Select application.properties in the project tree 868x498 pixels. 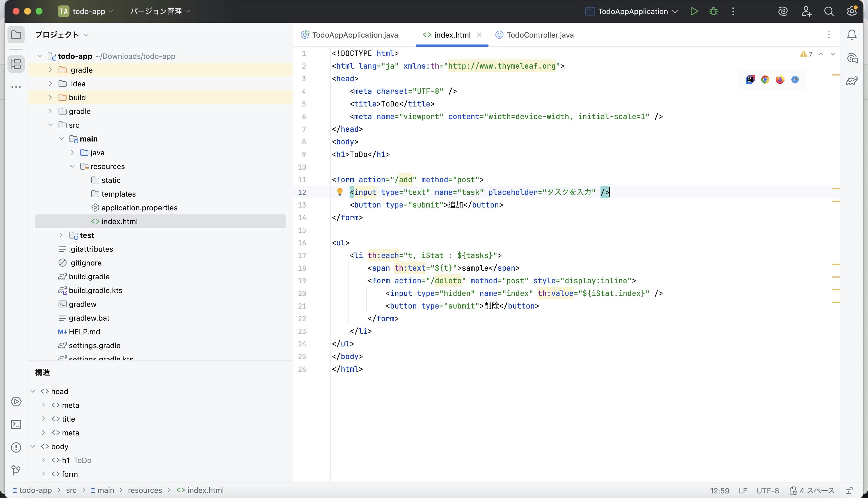[139, 208]
